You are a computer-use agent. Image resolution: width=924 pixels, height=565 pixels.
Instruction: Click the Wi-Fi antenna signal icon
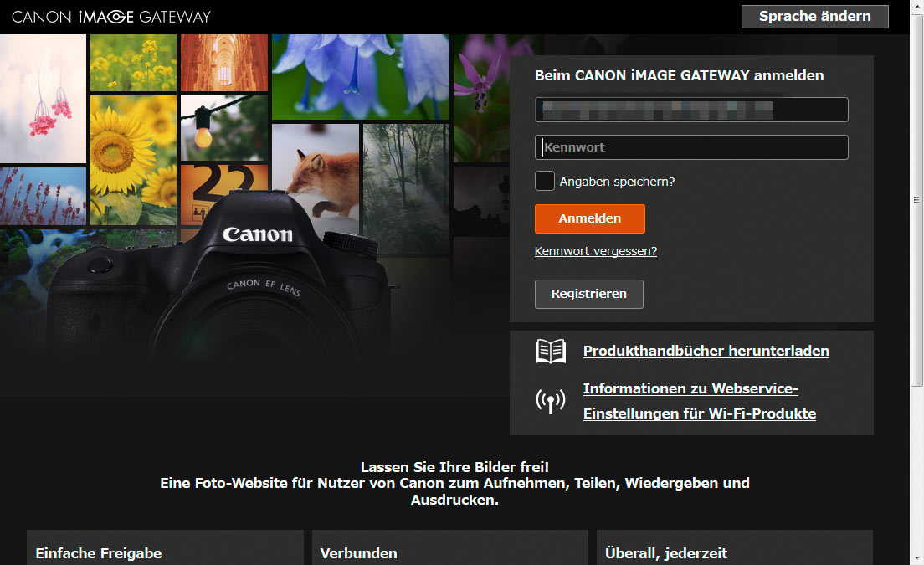(550, 402)
